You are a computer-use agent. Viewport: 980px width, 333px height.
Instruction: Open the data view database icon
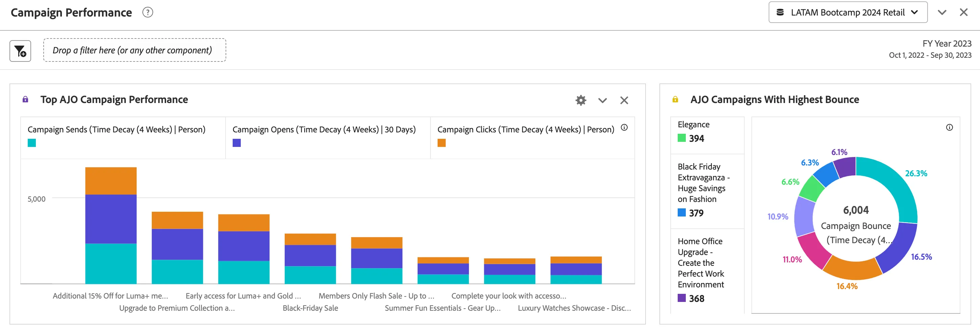point(780,12)
